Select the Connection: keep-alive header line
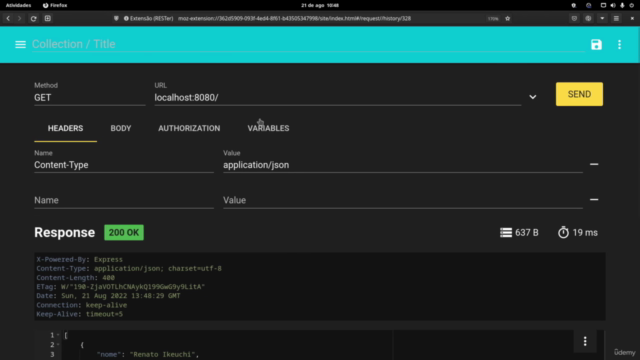 coord(82,305)
